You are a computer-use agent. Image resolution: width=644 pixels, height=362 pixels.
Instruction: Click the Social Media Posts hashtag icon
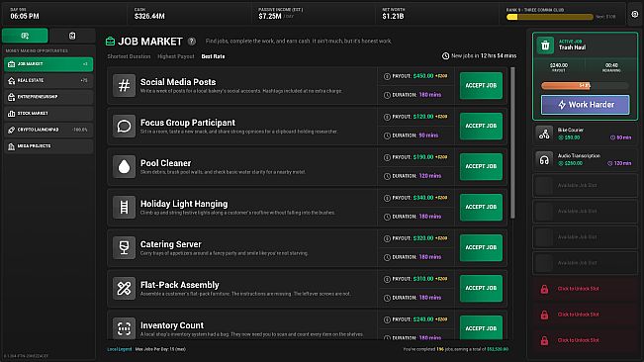tap(124, 85)
